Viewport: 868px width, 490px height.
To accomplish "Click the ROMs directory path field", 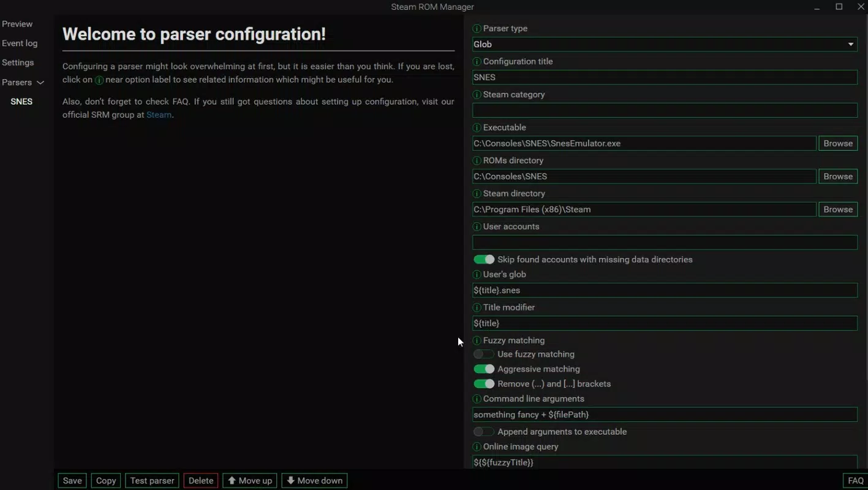I will [x=644, y=176].
